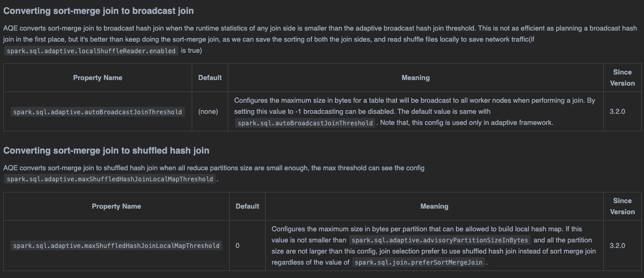Click Meaning header in shuffled hash join table
This screenshot has width=644, height=278.
(434, 206)
